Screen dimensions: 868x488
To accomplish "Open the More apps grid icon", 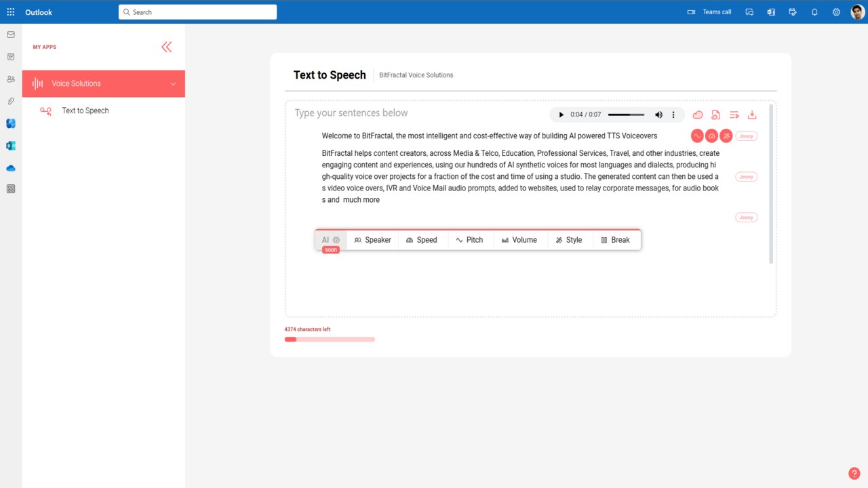I will [x=11, y=189].
